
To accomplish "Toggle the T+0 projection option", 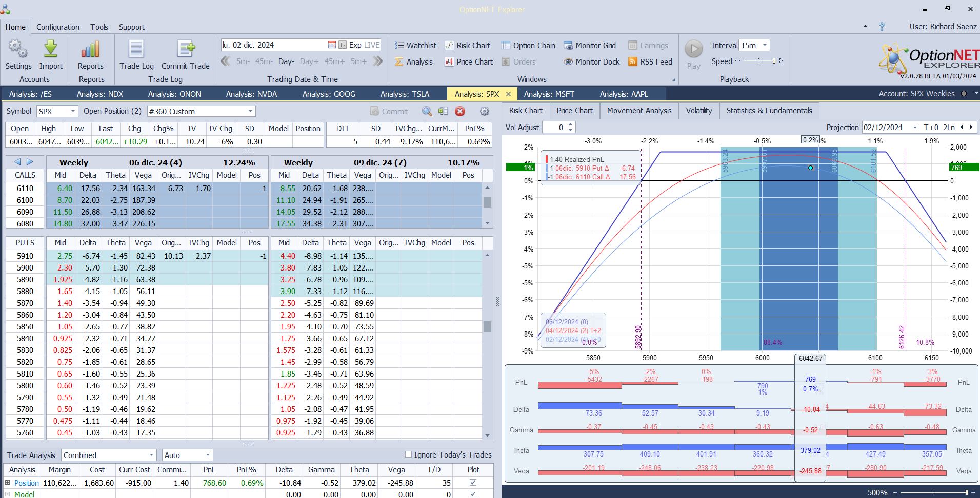I will (x=931, y=127).
